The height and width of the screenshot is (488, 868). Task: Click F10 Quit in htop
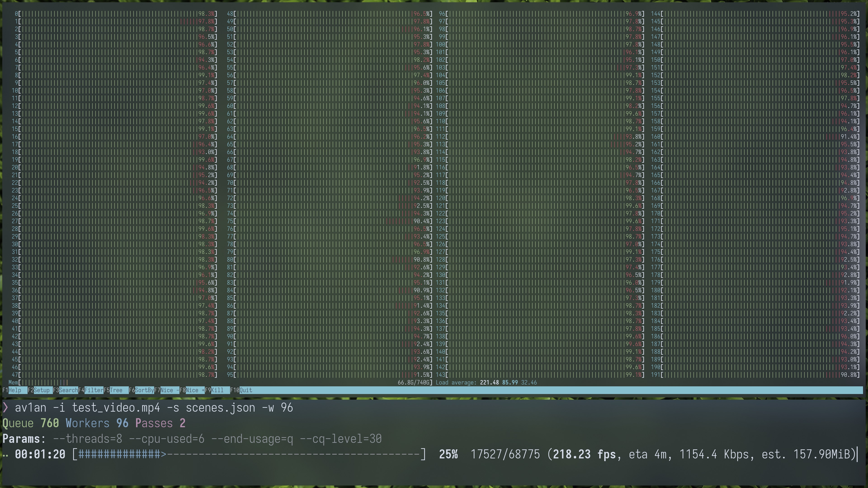241,390
